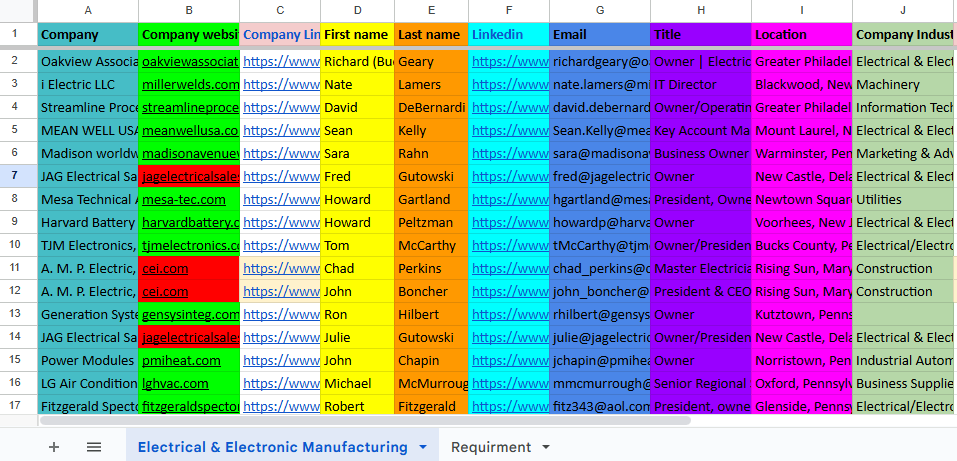The height and width of the screenshot is (461, 957).
Task: Select column G header
Action: pyautogui.click(x=599, y=11)
